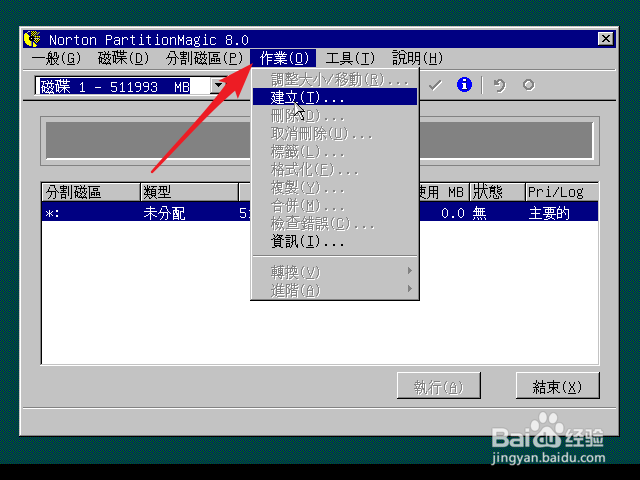Open the 一般(G) menu
This screenshot has width=640, height=480.
tap(56, 58)
